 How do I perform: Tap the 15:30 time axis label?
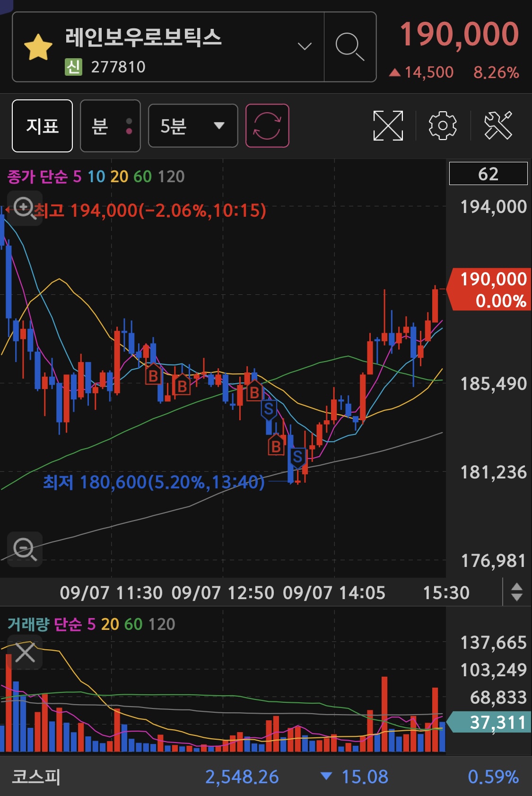click(x=446, y=593)
